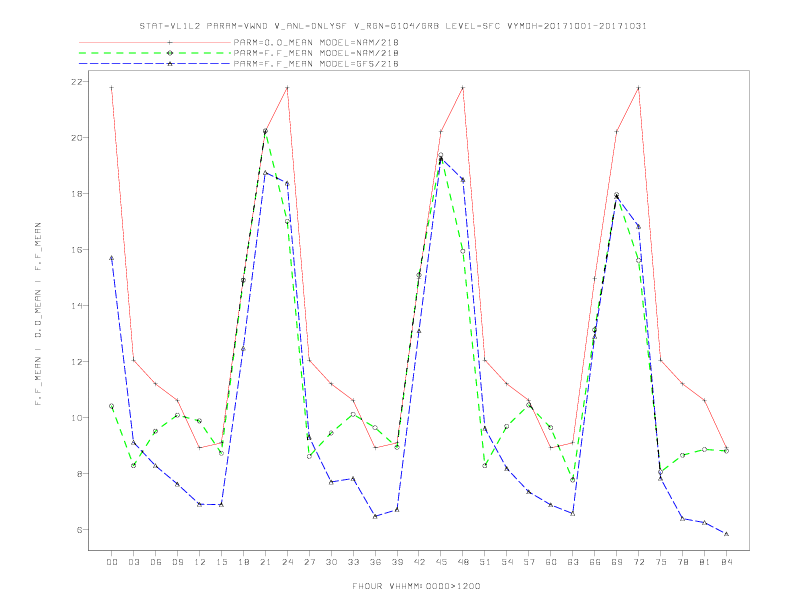
Task: Click y-axis tick value 16
Action: point(77,250)
